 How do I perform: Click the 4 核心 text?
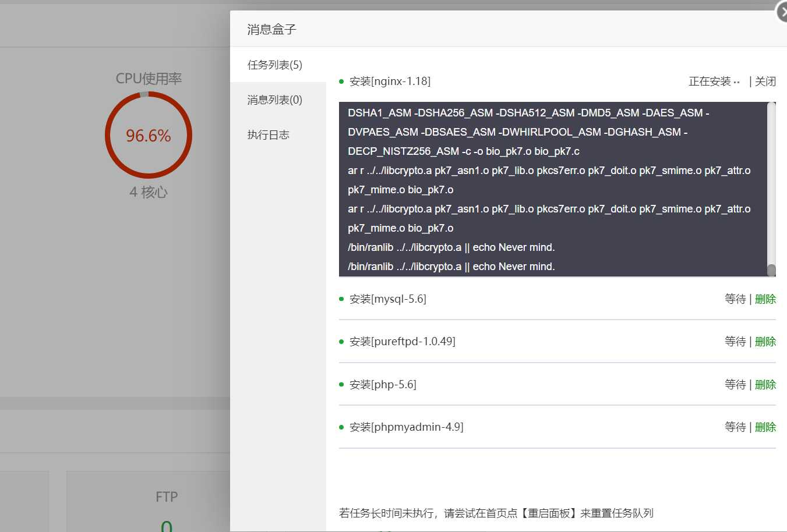(x=149, y=192)
